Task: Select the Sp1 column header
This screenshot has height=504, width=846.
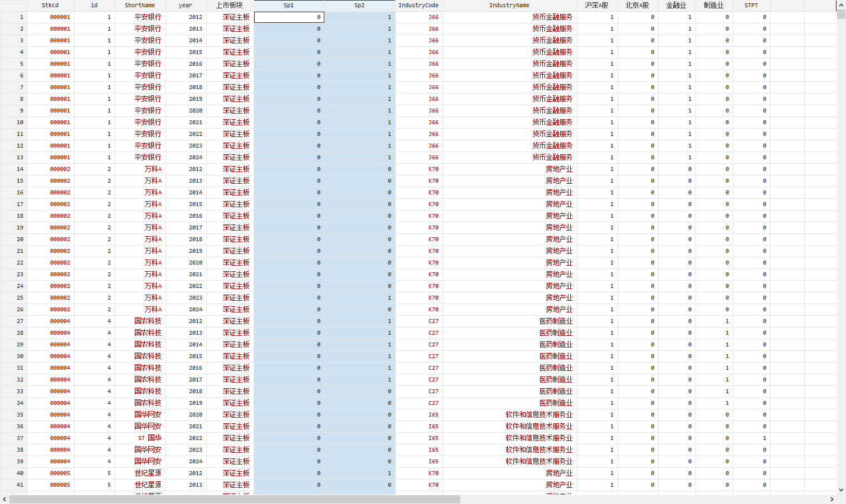Action: pyautogui.click(x=289, y=6)
